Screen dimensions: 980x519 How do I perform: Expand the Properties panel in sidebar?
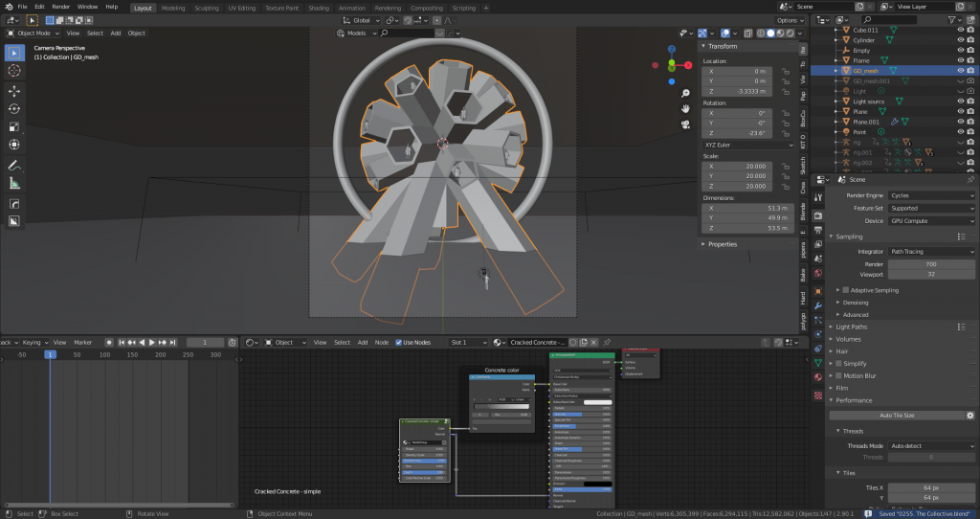coord(722,244)
